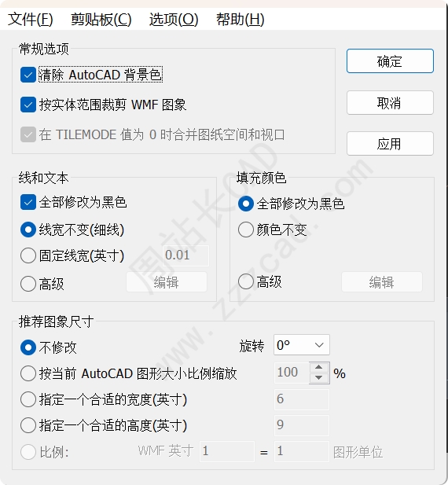Click the 应用 button

390,144
